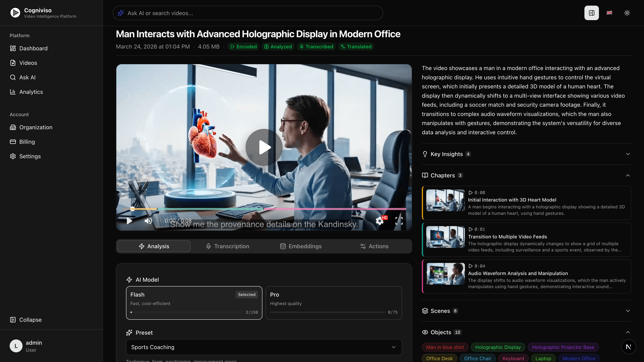Screen dimensions: 644x362
Task: Switch language via the flag icon
Action: tap(609, 13)
